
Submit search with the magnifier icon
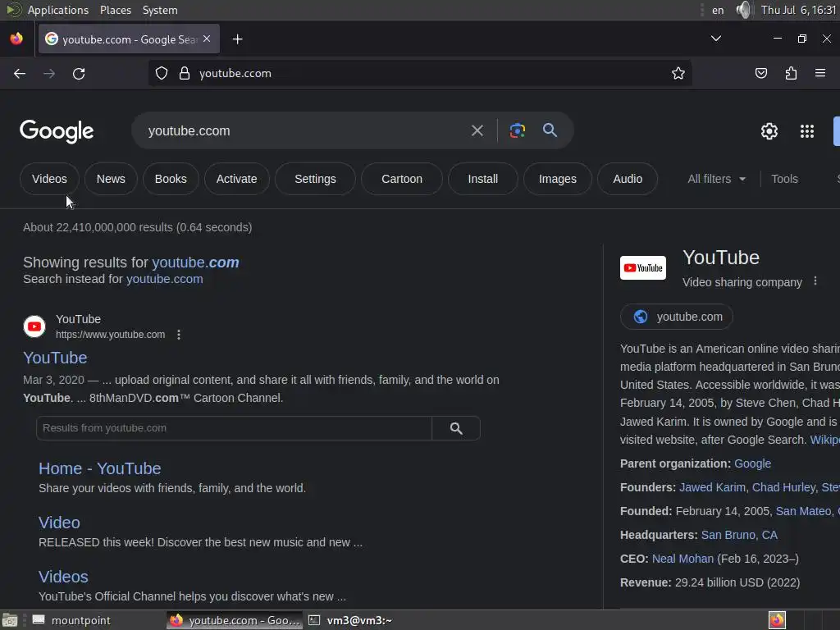pos(550,130)
